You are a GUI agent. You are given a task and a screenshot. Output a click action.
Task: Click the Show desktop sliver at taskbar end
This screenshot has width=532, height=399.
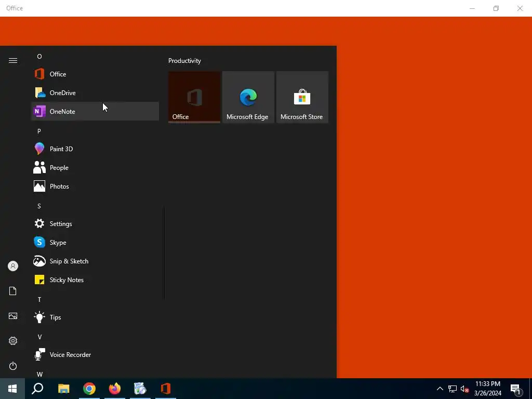click(530, 389)
